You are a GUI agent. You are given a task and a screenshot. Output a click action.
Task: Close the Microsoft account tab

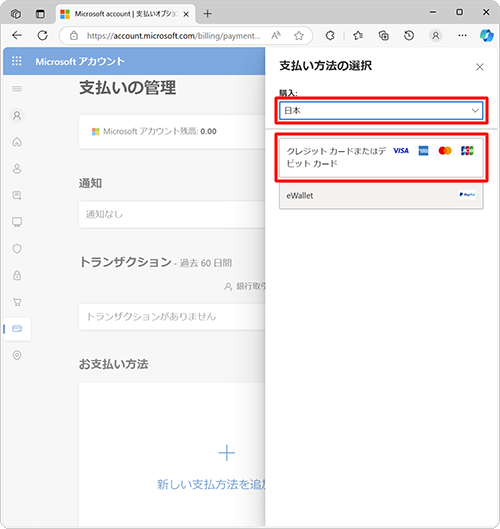[186, 14]
